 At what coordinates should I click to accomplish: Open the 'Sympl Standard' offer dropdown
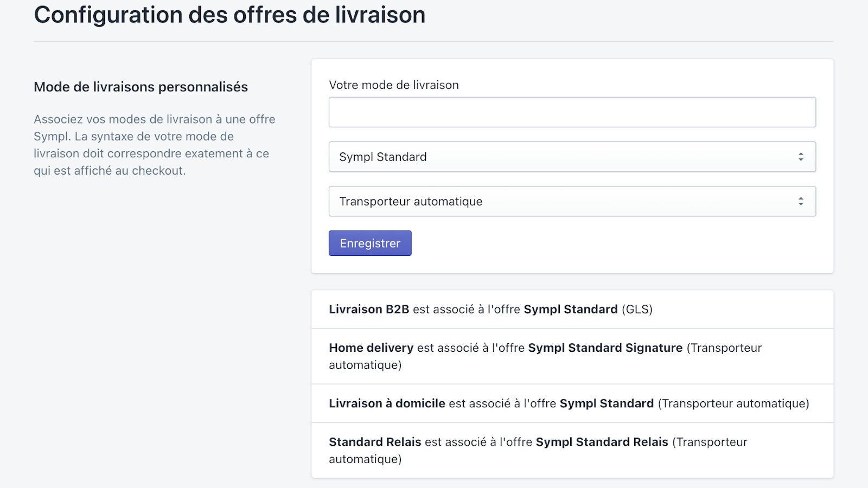(572, 157)
